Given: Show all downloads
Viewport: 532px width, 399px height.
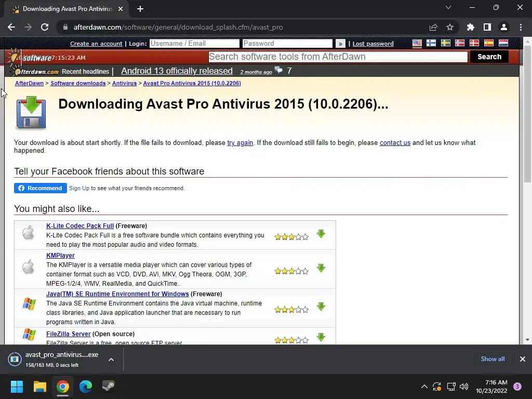Looking at the screenshot, I should tap(493, 359).
